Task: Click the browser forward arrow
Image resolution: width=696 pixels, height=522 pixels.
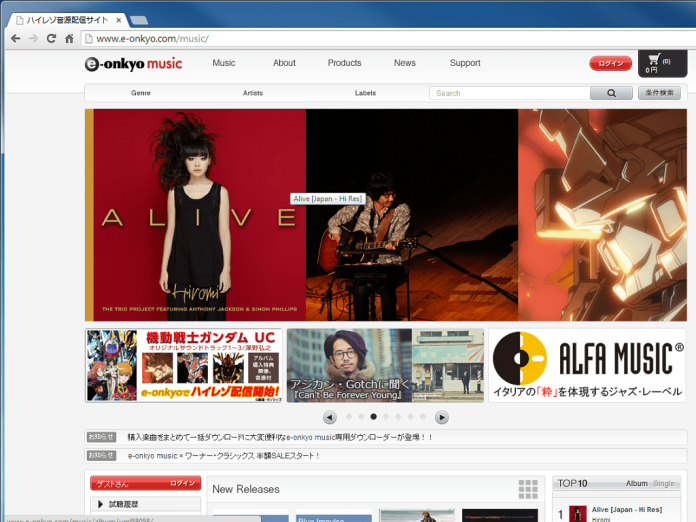Action: pos(33,39)
